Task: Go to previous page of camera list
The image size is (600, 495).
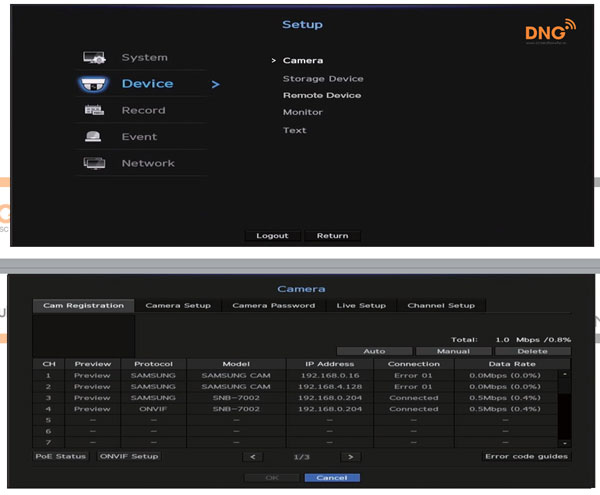Action: coord(253,456)
